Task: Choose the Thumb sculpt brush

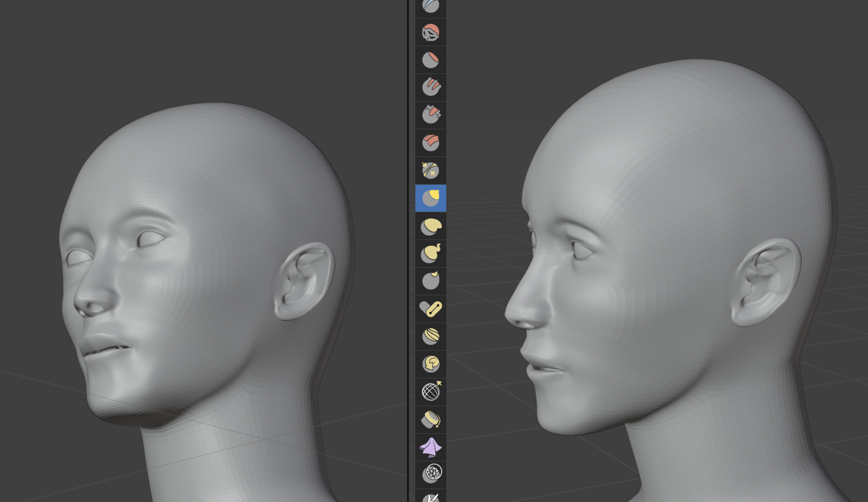Action: click(431, 281)
